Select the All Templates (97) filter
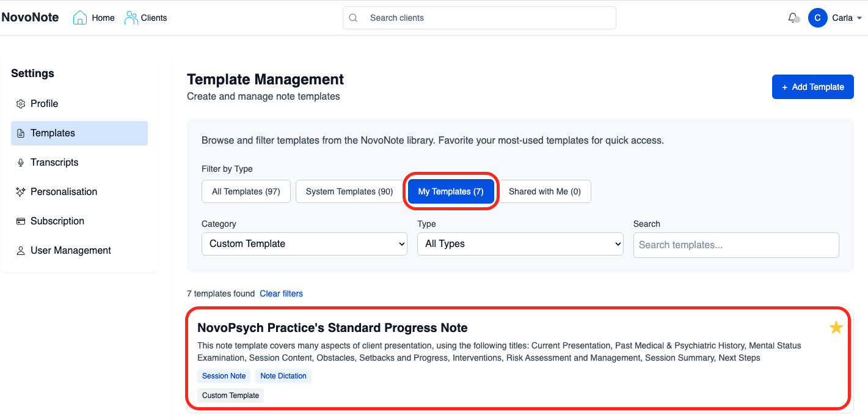The height and width of the screenshot is (420, 868). (246, 191)
